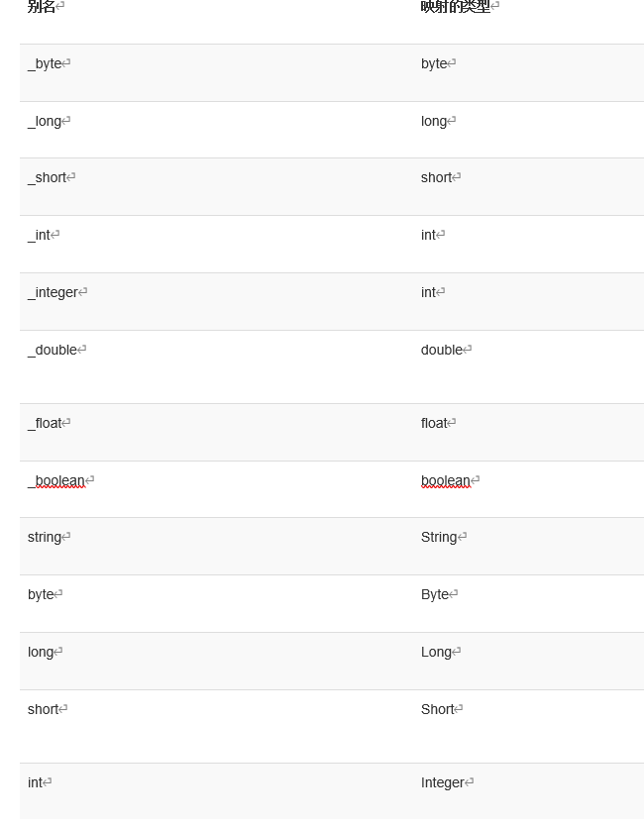This screenshot has height=825, width=644.
Task: Click the Byte mapped type text
Action: [x=435, y=594]
